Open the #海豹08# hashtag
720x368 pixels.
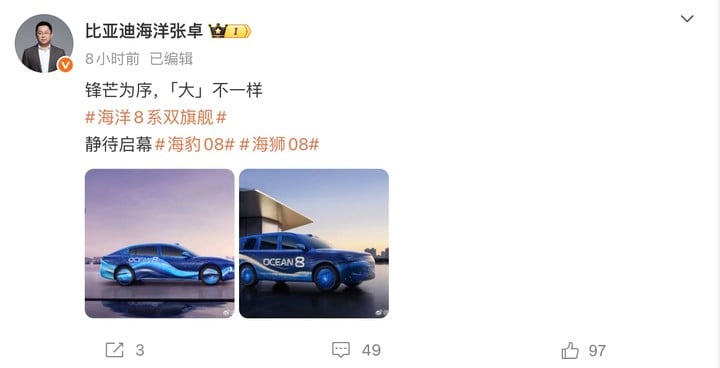(x=195, y=145)
